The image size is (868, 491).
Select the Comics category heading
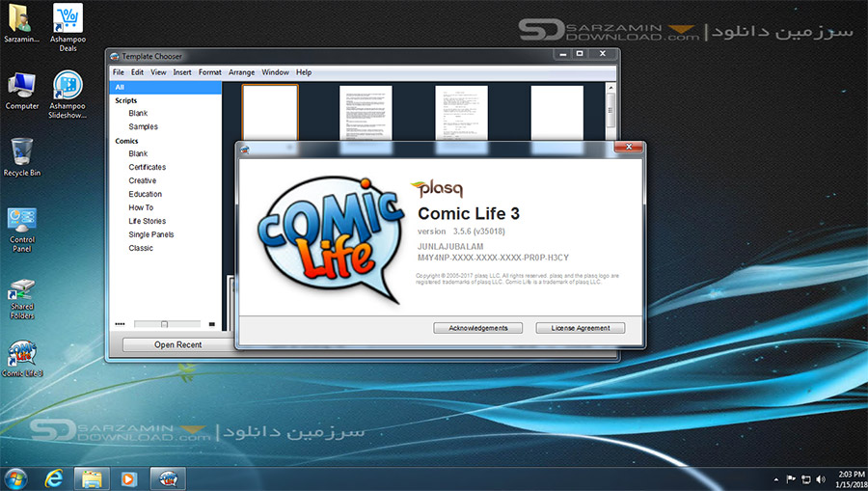(x=126, y=141)
